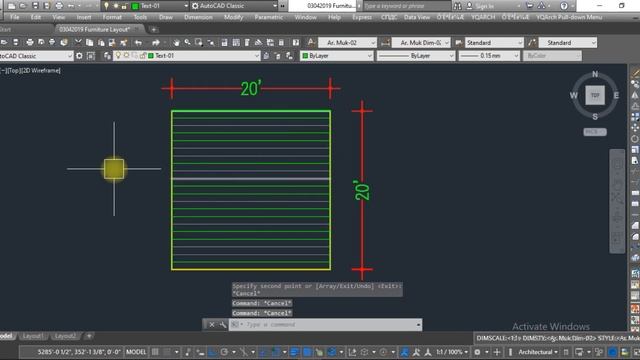This screenshot has height=360, width=640.
Task: Click the green Text-01 layer color swatch
Action: (x=151, y=56)
